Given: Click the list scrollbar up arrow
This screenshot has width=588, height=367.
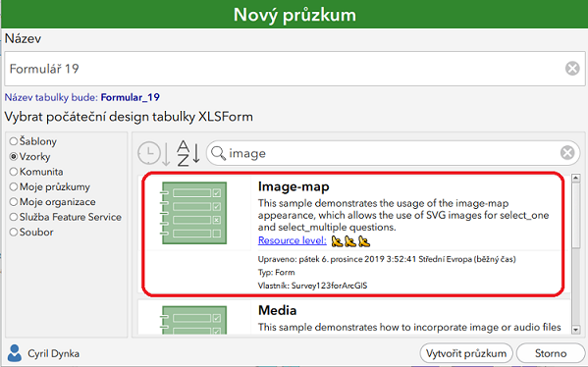Looking at the screenshot, I should coord(576,179).
